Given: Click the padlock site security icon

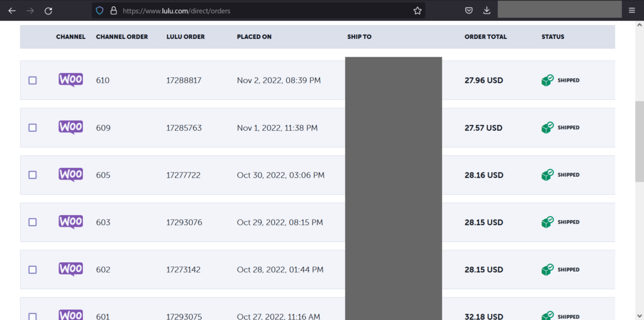Looking at the screenshot, I should point(114,11).
